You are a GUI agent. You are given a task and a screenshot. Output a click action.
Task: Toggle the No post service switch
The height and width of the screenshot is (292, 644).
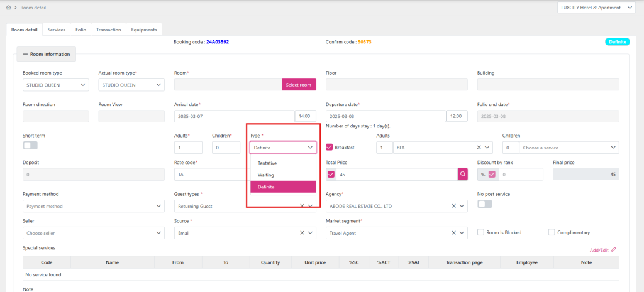click(485, 204)
